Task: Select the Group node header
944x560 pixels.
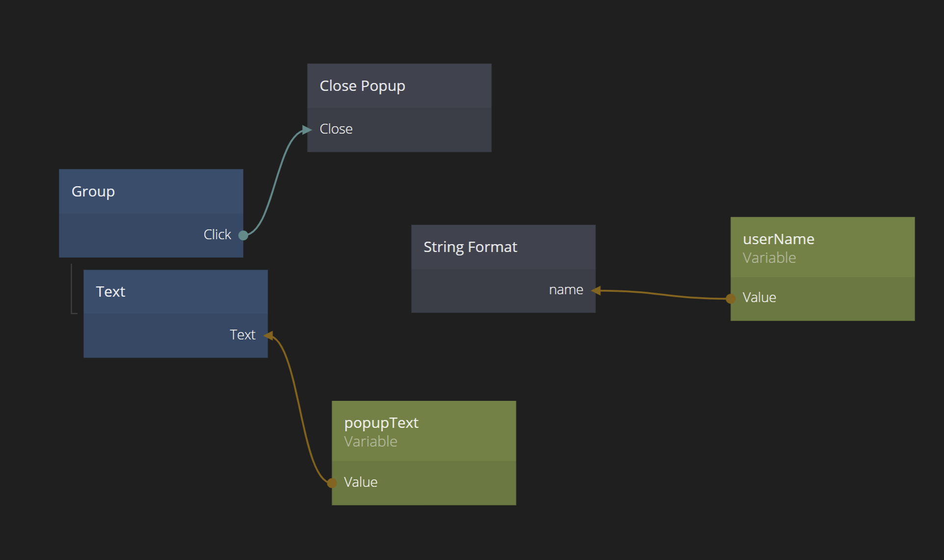Action: click(x=151, y=191)
